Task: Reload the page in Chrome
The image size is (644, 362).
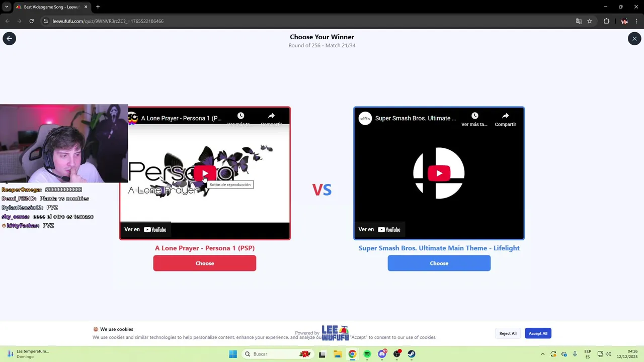Action: tap(31, 21)
